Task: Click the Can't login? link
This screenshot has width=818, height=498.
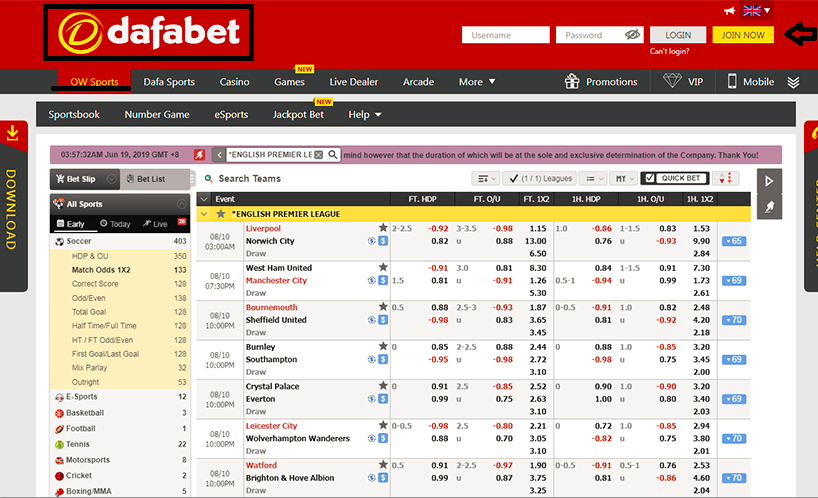Action: coord(669,51)
